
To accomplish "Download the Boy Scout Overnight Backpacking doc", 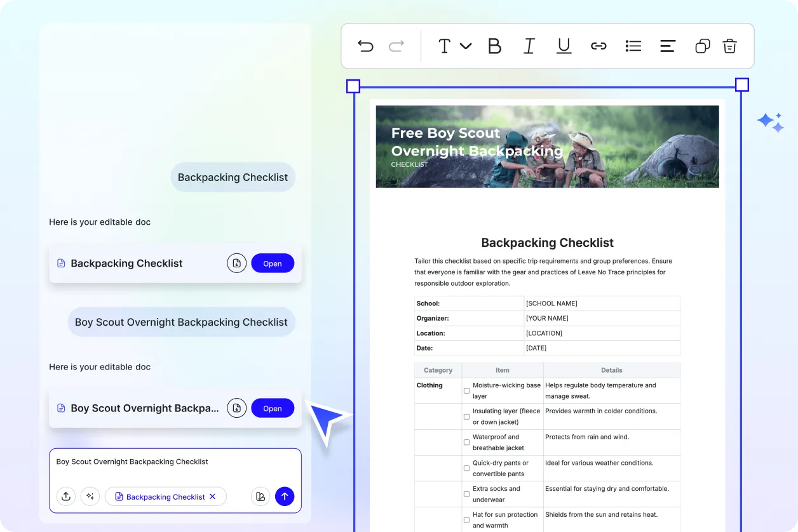I will (x=237, y=408).
